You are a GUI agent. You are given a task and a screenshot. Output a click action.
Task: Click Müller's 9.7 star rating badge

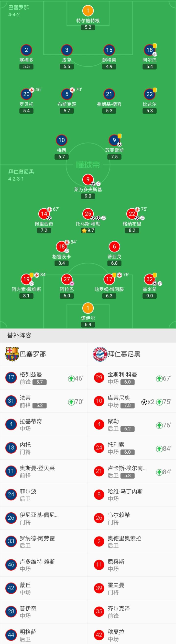coord(88,230)
